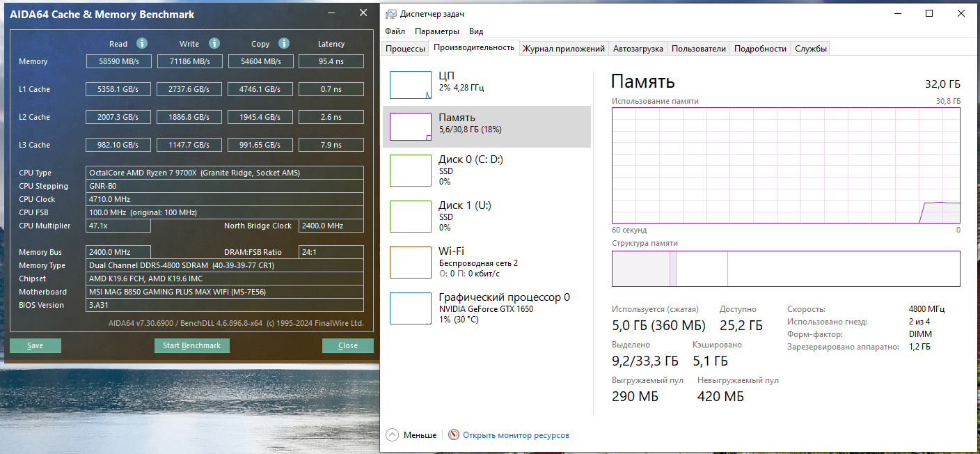Click the Memory Copy value 54604 MB/s

(260, 61)
